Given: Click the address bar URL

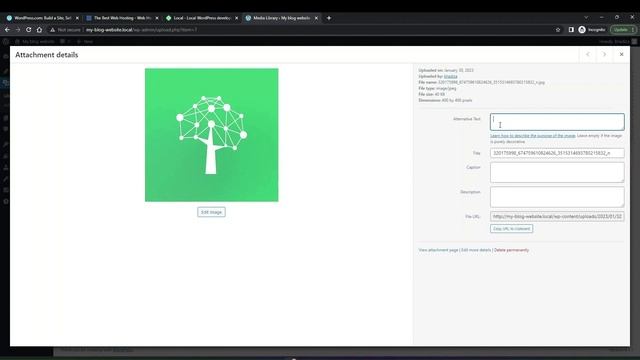Looking at the screenshot, I should pyautogui.click(x=141, y=30).
